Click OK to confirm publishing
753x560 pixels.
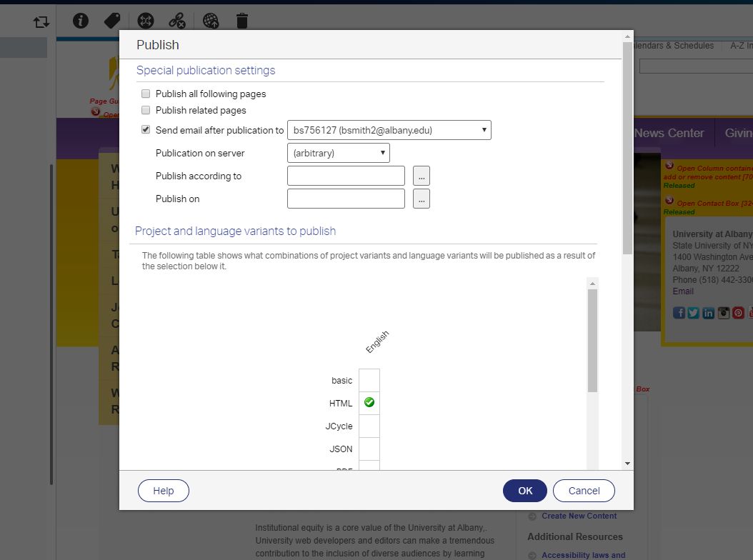tap(525, 491)
